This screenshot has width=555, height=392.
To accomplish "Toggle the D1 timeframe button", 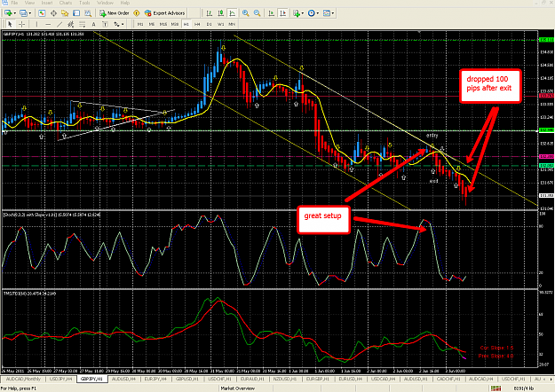I will [x=210, y=24].
